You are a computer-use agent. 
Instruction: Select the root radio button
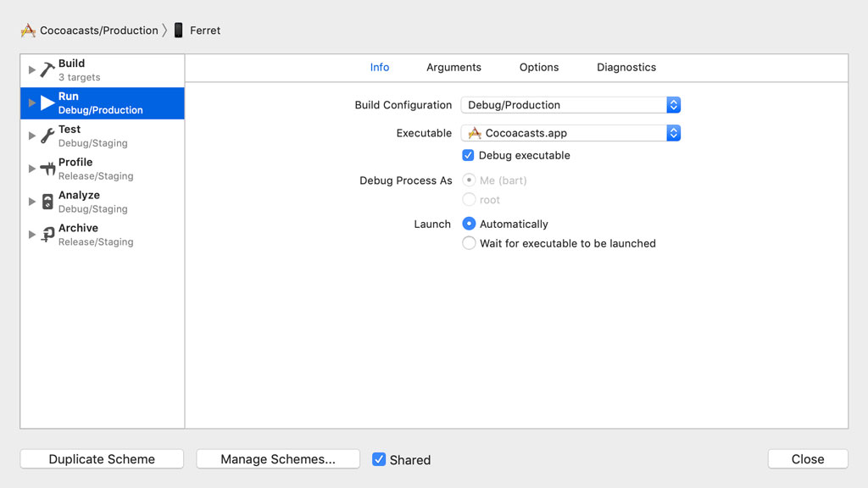[469, 200]
